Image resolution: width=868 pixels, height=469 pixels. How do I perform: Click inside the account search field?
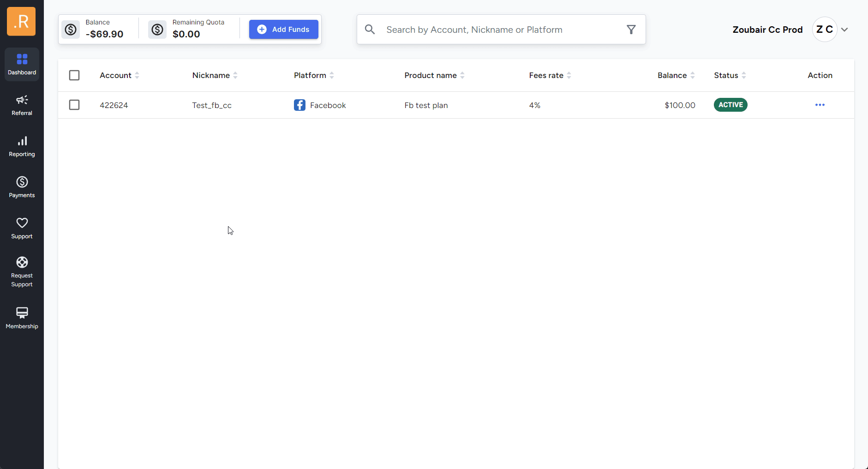[474, 29]
